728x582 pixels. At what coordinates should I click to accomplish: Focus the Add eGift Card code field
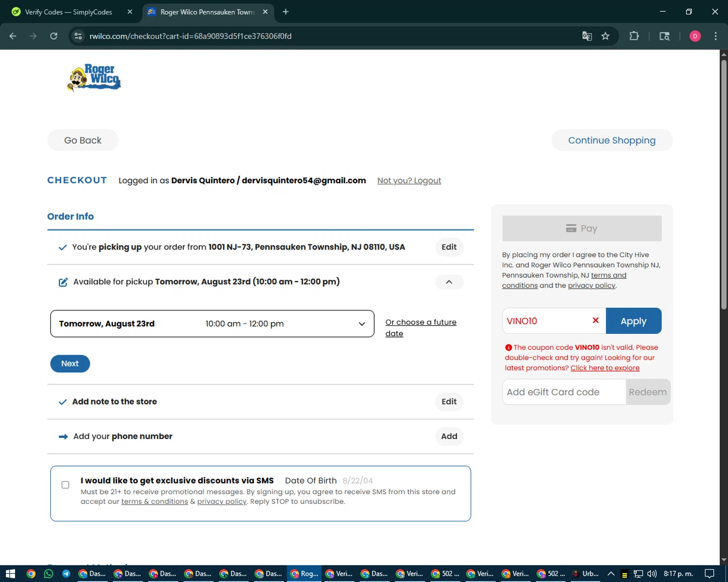[564, 392]
